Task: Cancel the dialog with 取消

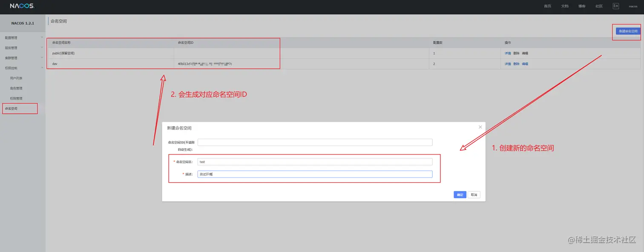Action: click(x=474, y=195)
